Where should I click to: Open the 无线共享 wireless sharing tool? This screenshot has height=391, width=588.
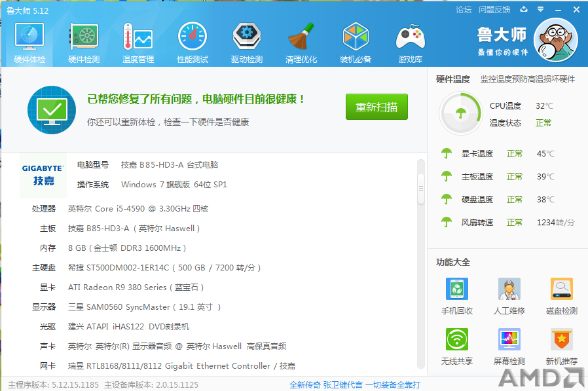click(x=457, y=346)
